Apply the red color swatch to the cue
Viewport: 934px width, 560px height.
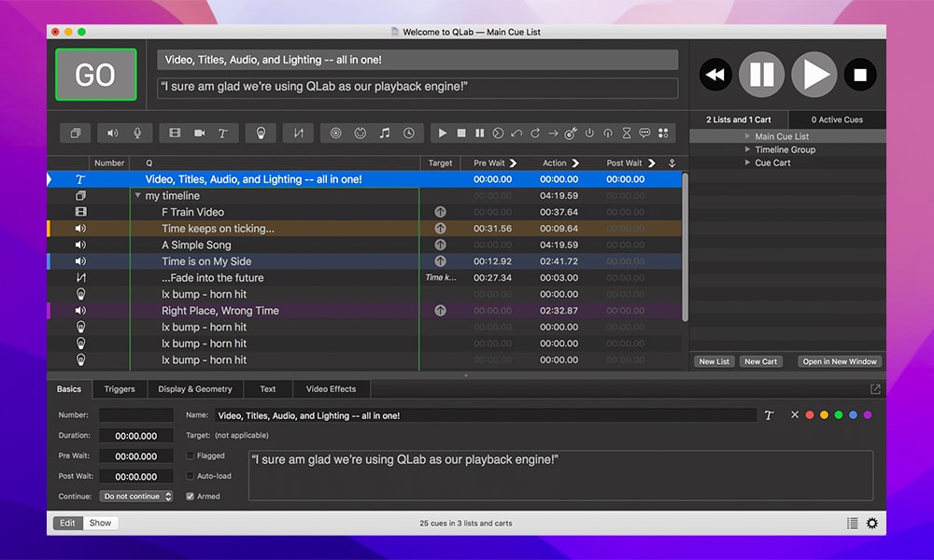coord(810,414)
